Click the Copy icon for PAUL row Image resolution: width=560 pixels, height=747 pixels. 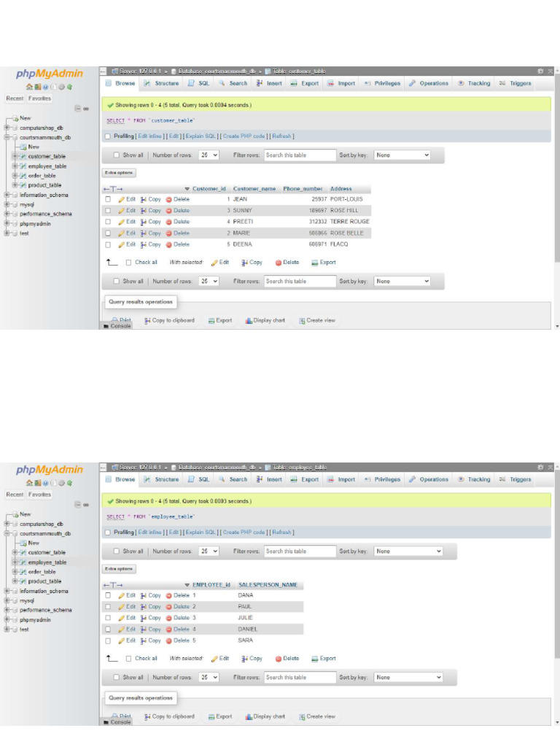coord(144,607)
